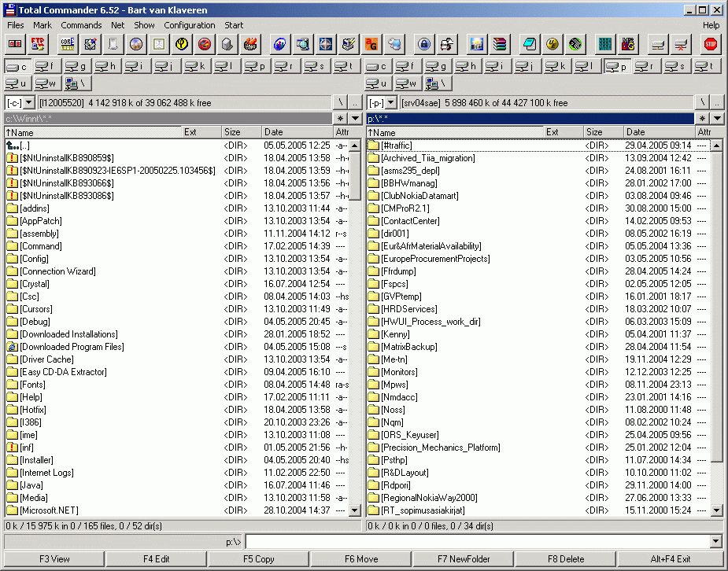
Task: Switch left panel to drive g
Action: point(78,66)
